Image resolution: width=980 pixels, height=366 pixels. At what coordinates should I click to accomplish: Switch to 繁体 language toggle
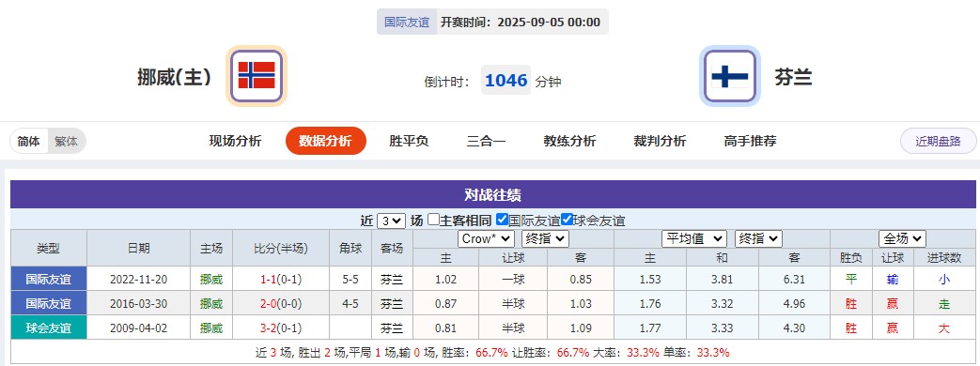(67, 141)
